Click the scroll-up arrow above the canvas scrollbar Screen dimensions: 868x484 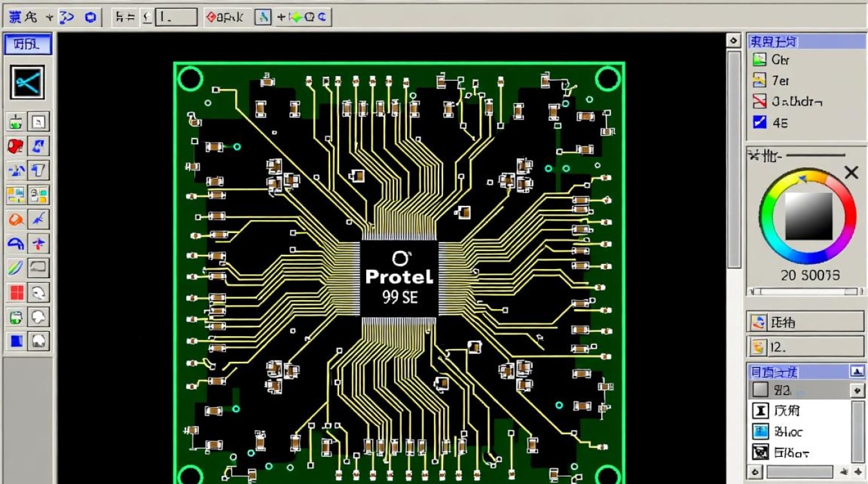(734, 41)
